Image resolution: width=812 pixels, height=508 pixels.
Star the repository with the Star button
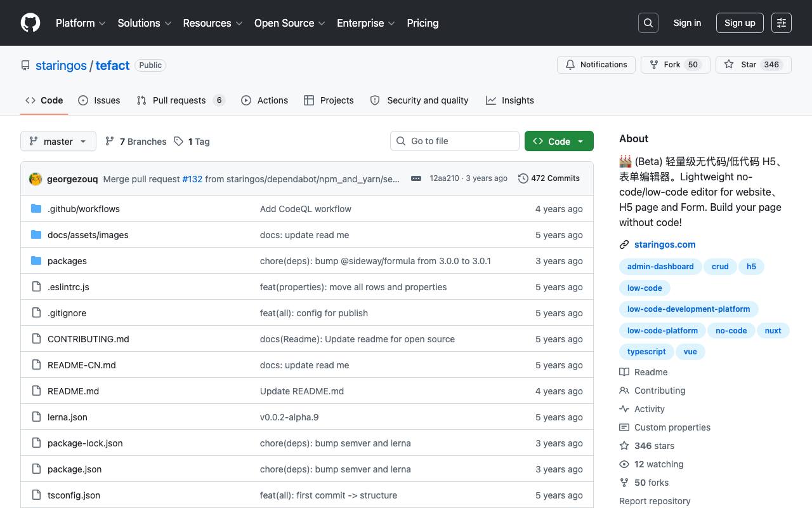[x=754, y=65]
